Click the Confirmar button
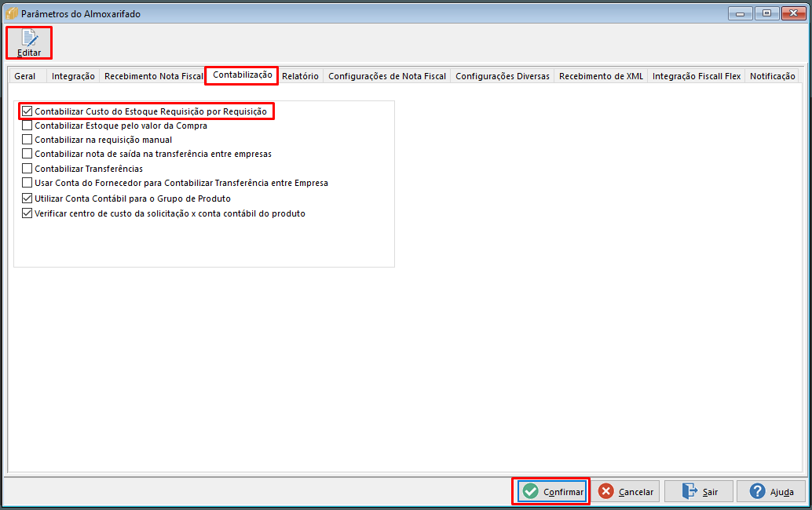The image size is (812, 510). [551, 491]
